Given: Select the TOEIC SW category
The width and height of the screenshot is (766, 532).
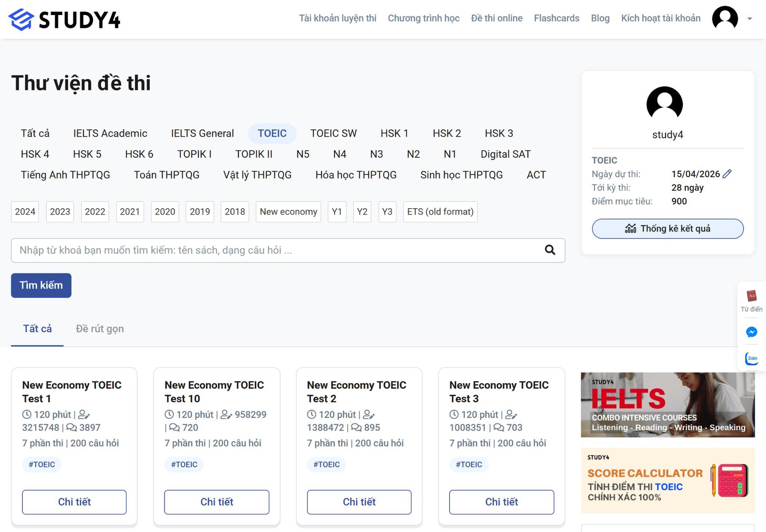Looking at the screenshot, I should point(333,133).
